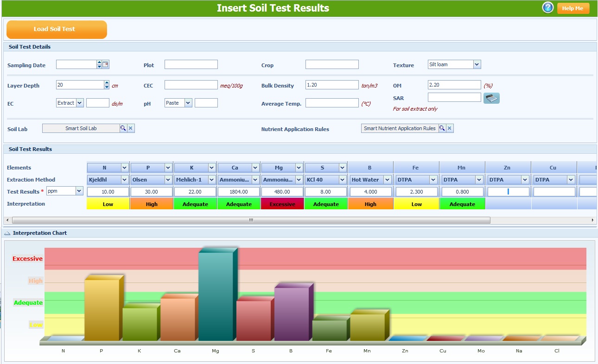Open the pH Paste method dropdown

(x=188, y=103)
